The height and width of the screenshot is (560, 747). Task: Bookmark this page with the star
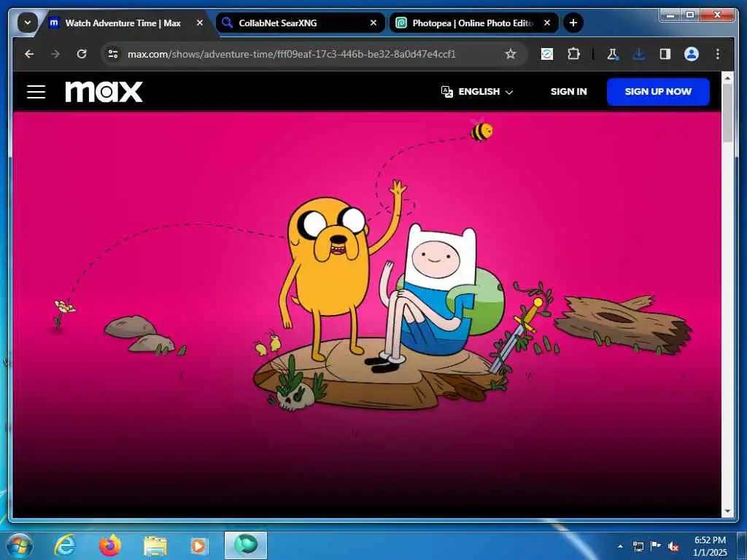coord(510,54)
